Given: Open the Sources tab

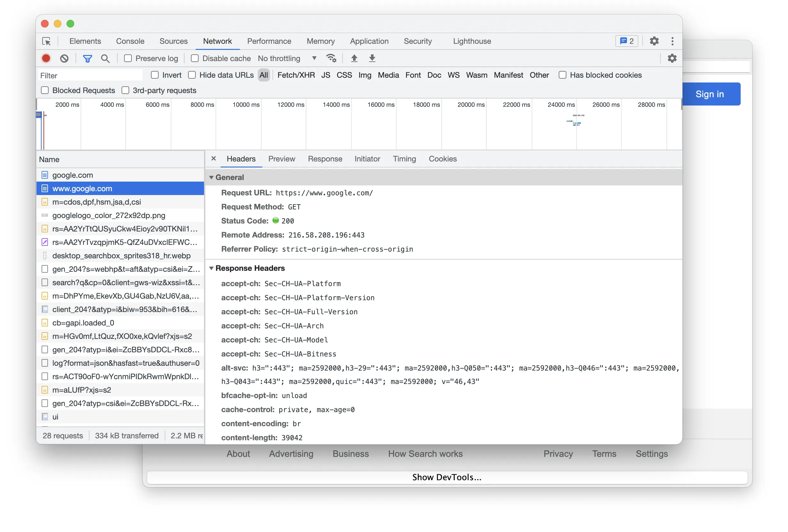Looking at the screenshot, I should coord(174,41).
